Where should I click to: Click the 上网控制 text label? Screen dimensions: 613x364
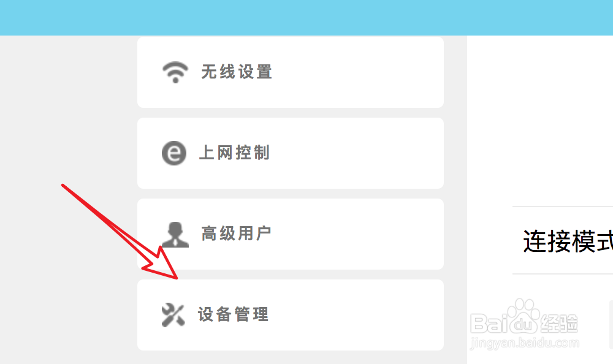pyautogui.click(x=235, y=153)
